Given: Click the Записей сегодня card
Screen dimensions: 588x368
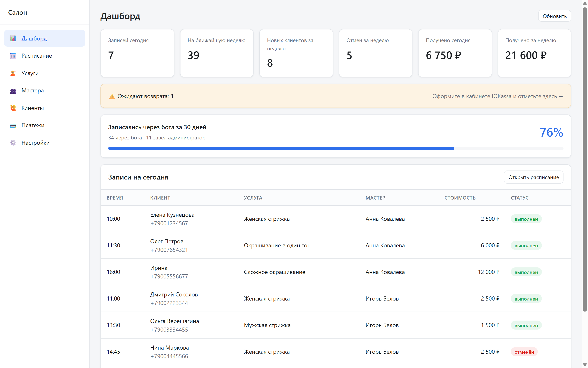Looking at the screenshot, I should pyautogui.click(x=137, y=53).
